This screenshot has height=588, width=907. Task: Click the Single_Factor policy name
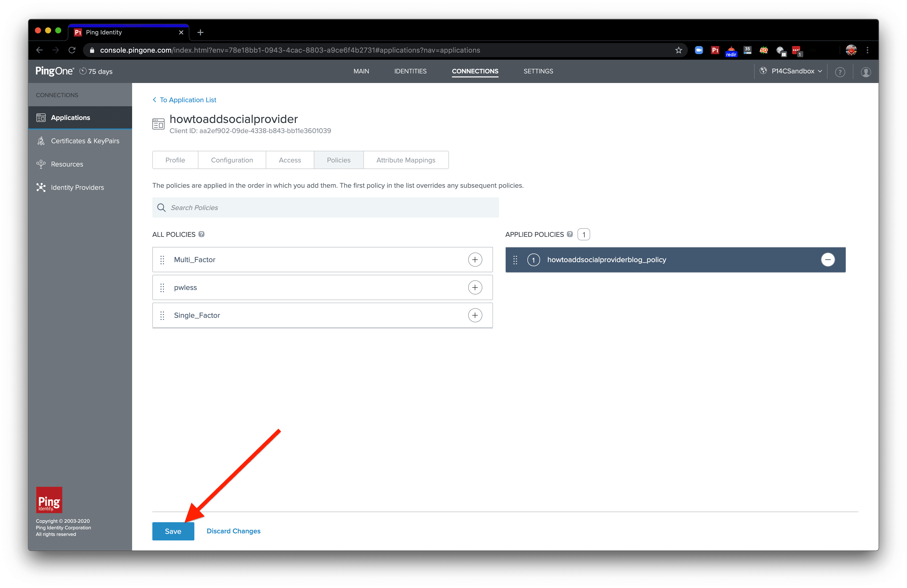(x=197, y=315)
